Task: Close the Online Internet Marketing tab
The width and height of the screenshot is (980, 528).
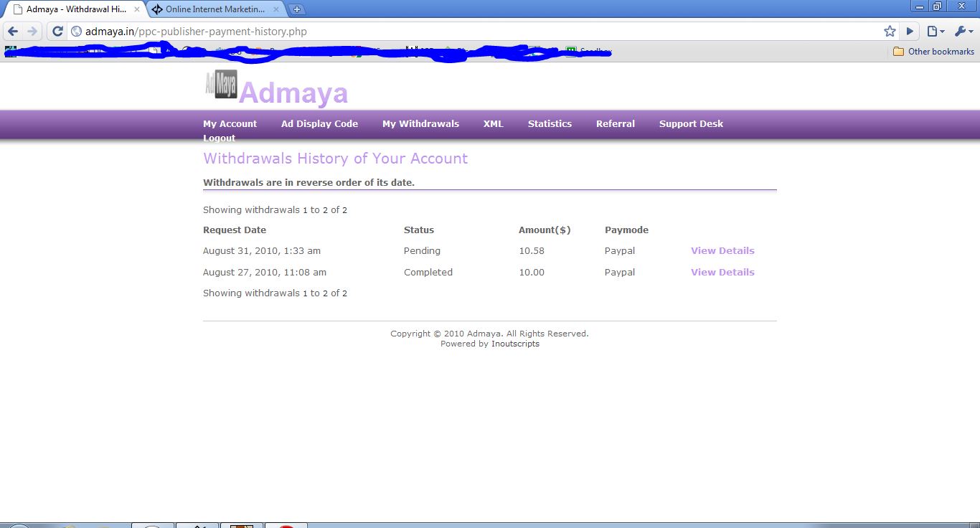Action: coord(275,9)
